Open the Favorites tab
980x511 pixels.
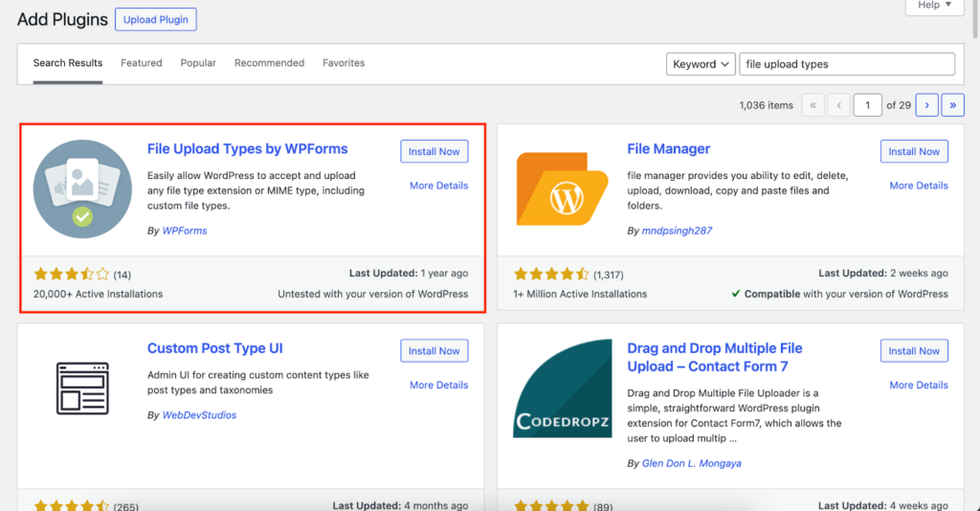(x=344, y=63)
